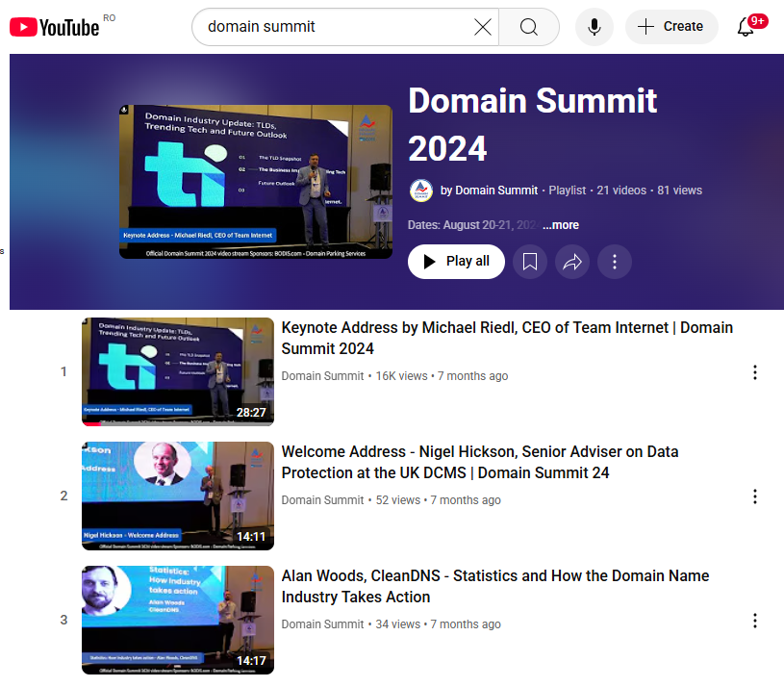Viewport: 784px width, 687px height.
Task: Save the playlist with the bookmark icon
Action: point(530,262)
